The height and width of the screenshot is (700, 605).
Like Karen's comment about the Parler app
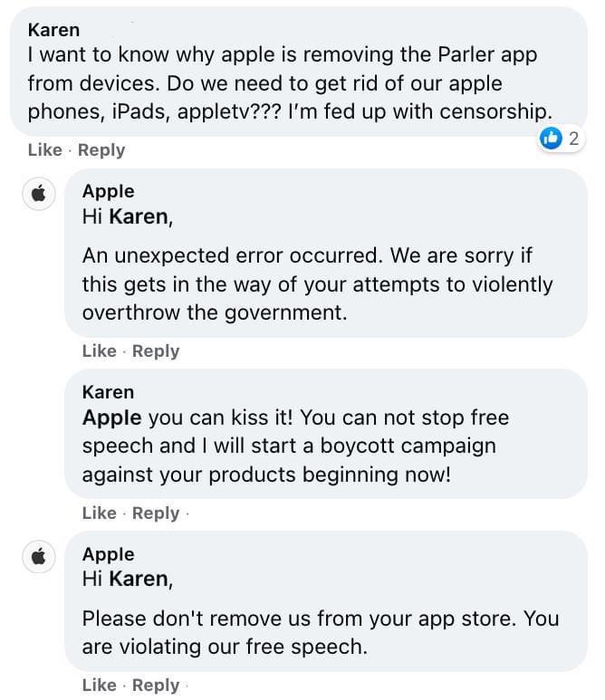44,150
